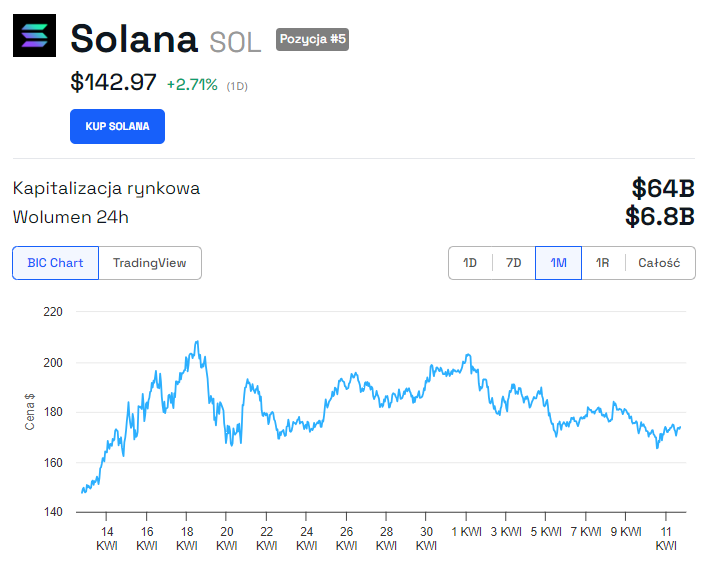The height and width of the screenshot is (575, 716).
Task: Click the Solana heading title
Action: [x=134, y=39]
